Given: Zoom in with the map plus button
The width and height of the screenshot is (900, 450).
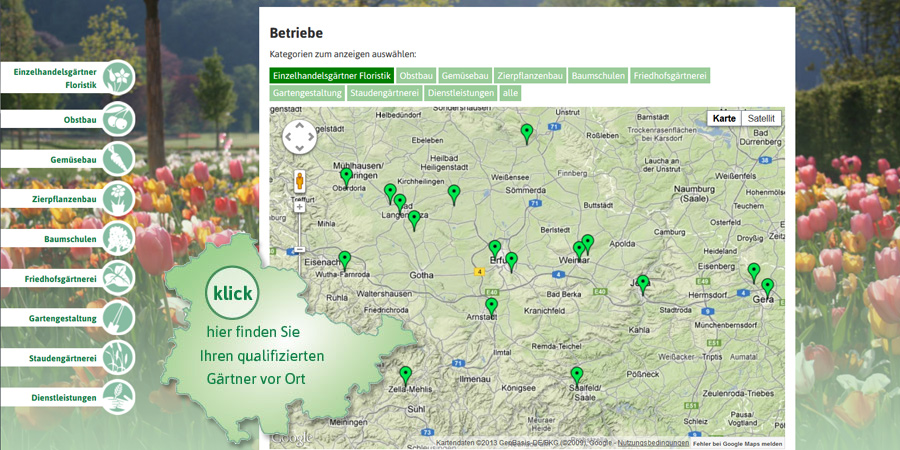Looking at the screenshot, I should coord(299,206).
